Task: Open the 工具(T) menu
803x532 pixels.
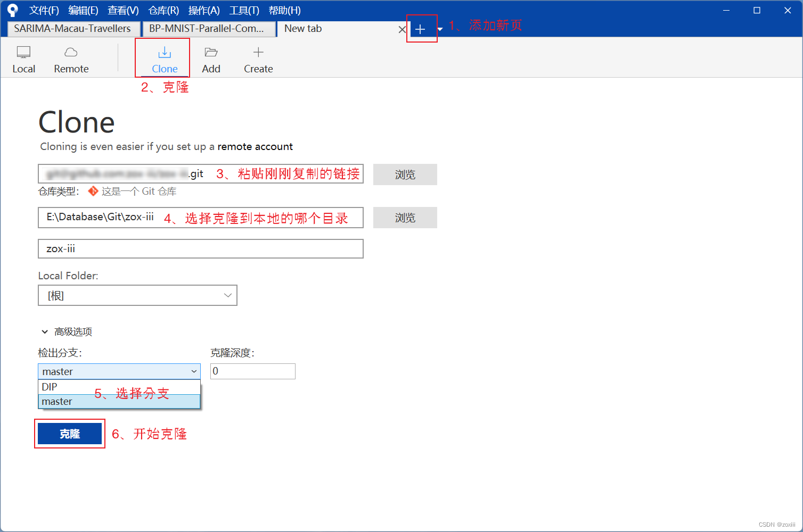Action: click(x=244, y=10)
